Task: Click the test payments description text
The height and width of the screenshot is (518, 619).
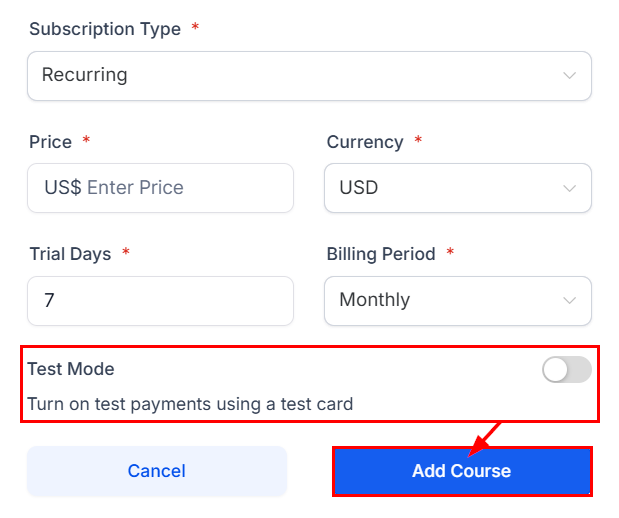Action: click(x=190, y=404)
